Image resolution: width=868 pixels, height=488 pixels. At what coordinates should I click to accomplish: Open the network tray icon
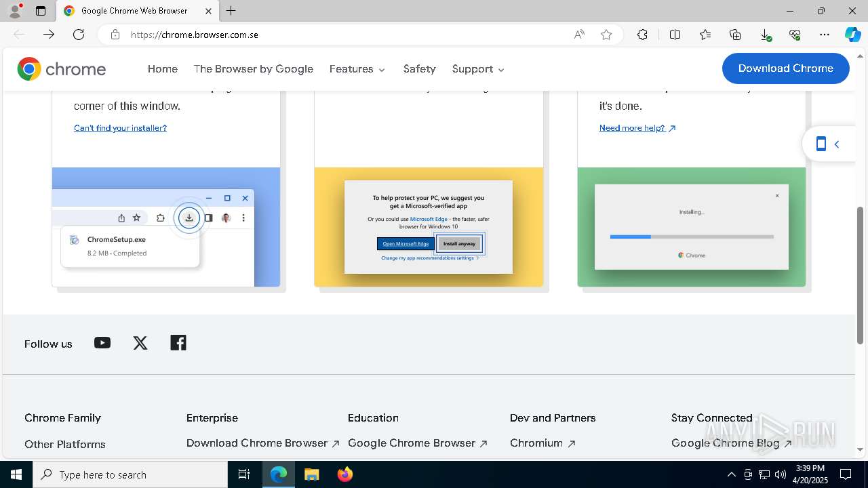click(764, 474)
